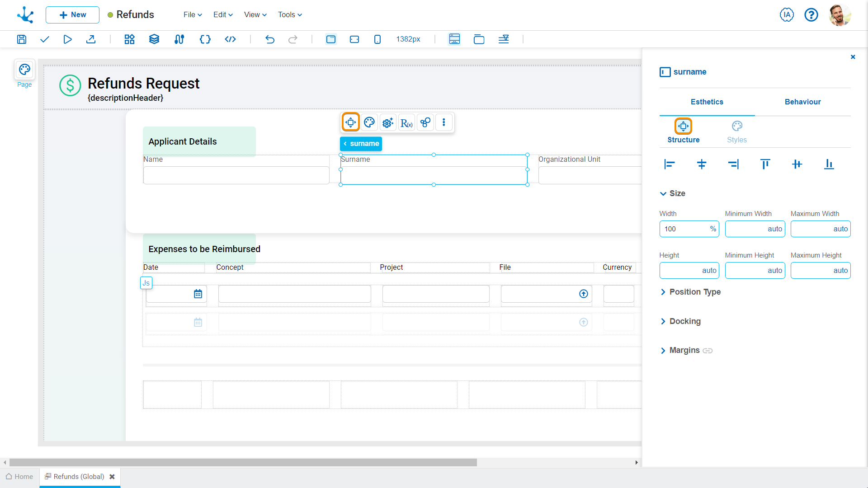Click the layers stack icon

pyautogui.click(x=154, y=39)
